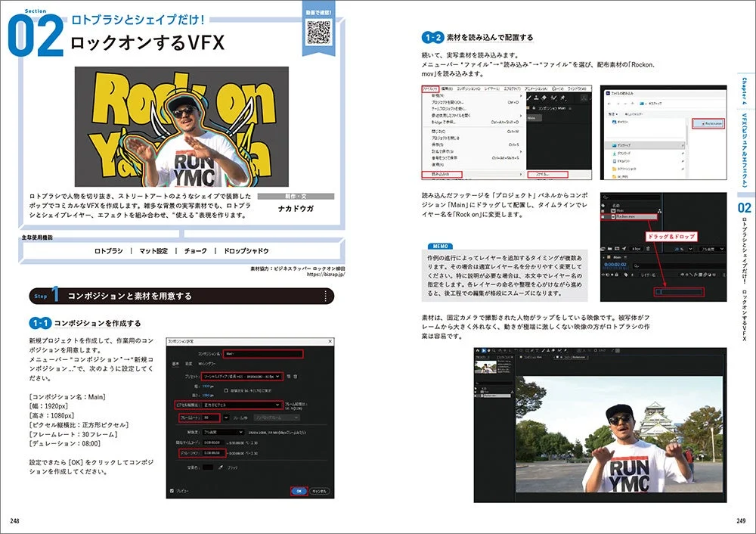This screenshot has height=534, width=756.
Task: Click the 8bpc color depth indicator
Action: pyautogui.click(x=634, y=250)
